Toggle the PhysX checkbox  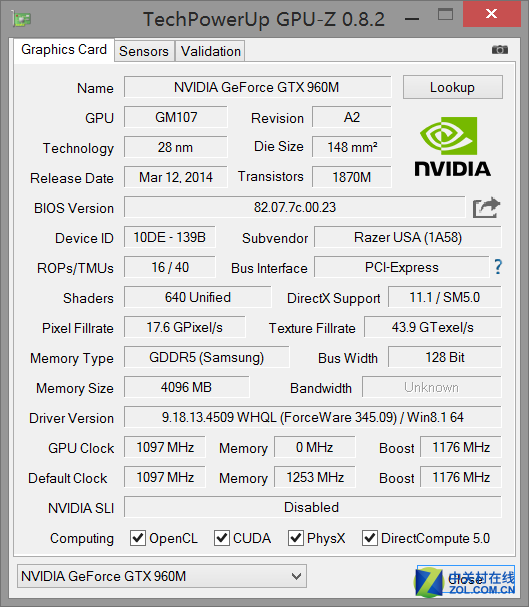click(x=296, y=538)
